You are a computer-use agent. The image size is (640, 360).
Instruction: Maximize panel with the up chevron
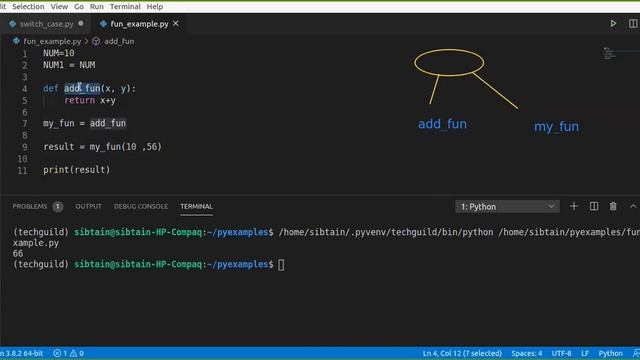pyautogui.click(x=633, y=207)
